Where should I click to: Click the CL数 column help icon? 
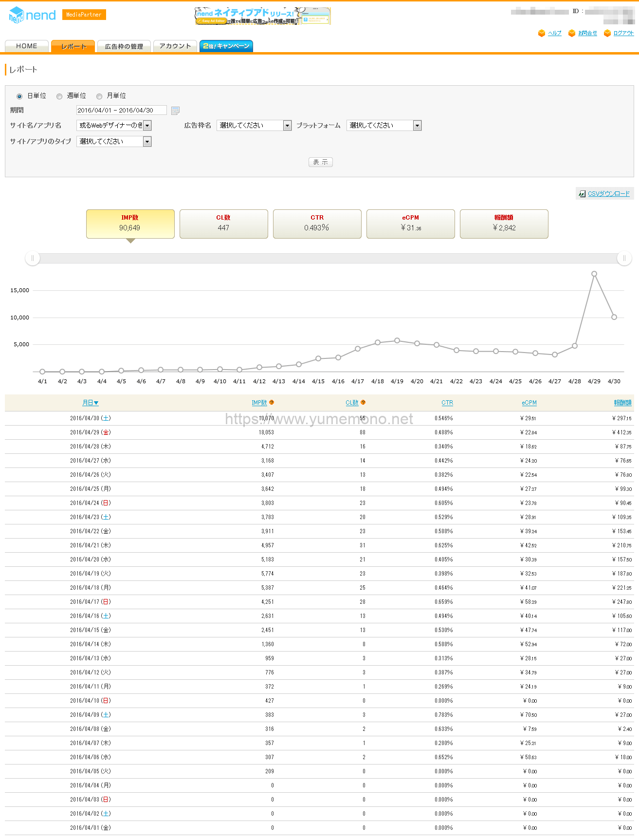tap(363, 403)
